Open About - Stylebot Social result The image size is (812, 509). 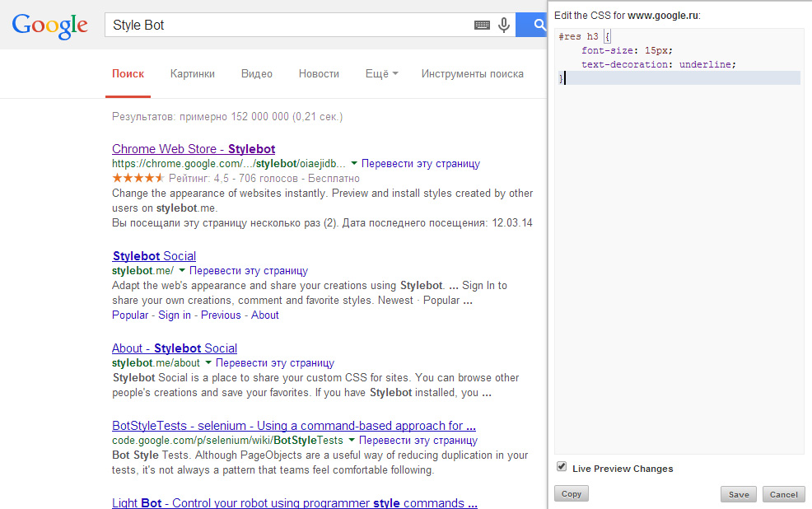(175, 348)
